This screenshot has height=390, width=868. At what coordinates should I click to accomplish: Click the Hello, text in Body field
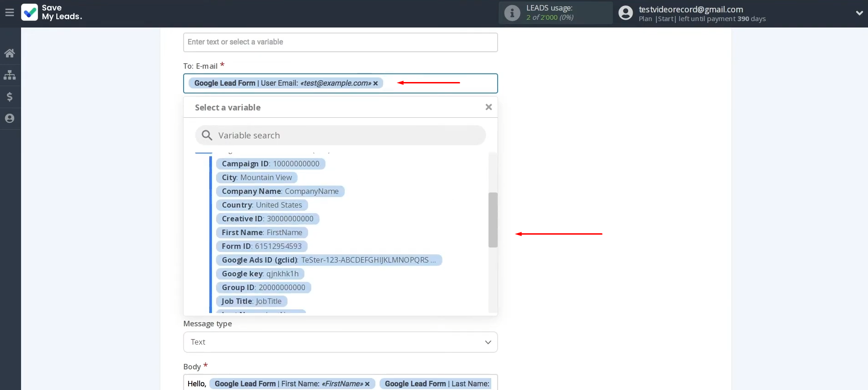click(197, 384)
